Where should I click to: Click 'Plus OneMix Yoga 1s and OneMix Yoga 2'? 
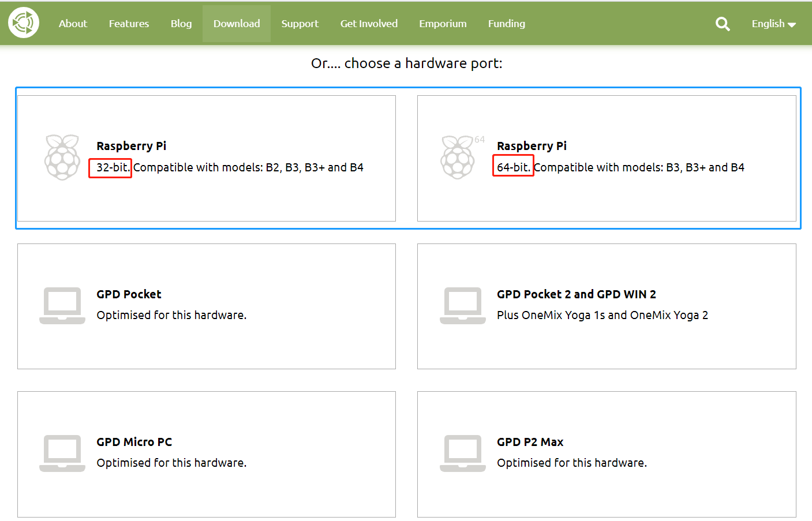603,315
